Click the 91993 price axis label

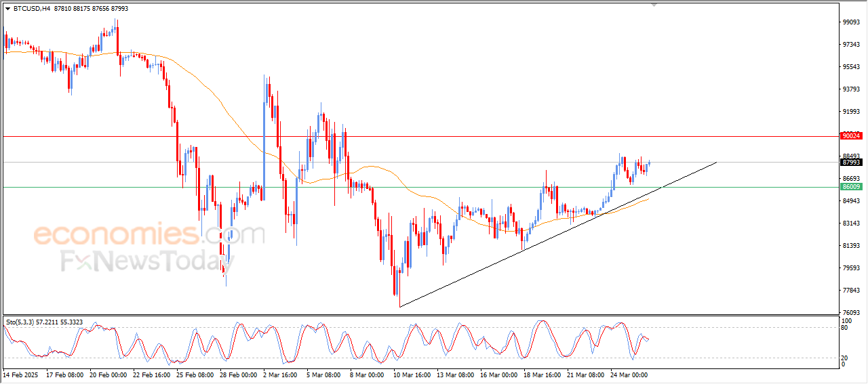[x=851, y=112]
